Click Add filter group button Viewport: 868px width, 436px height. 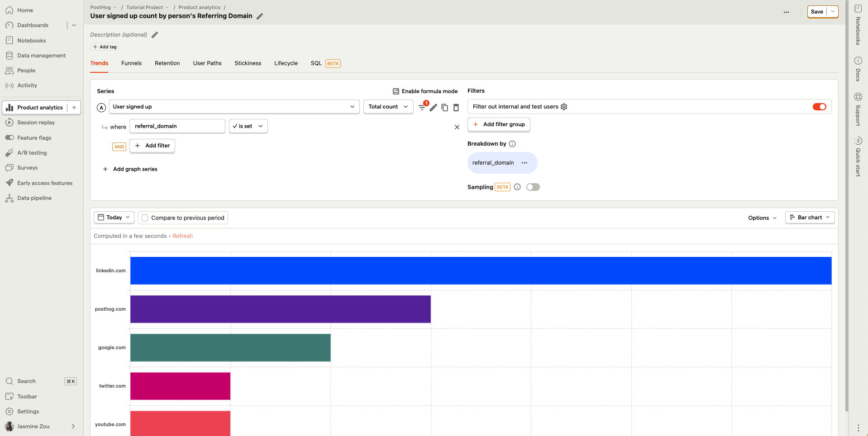[499, 124]
